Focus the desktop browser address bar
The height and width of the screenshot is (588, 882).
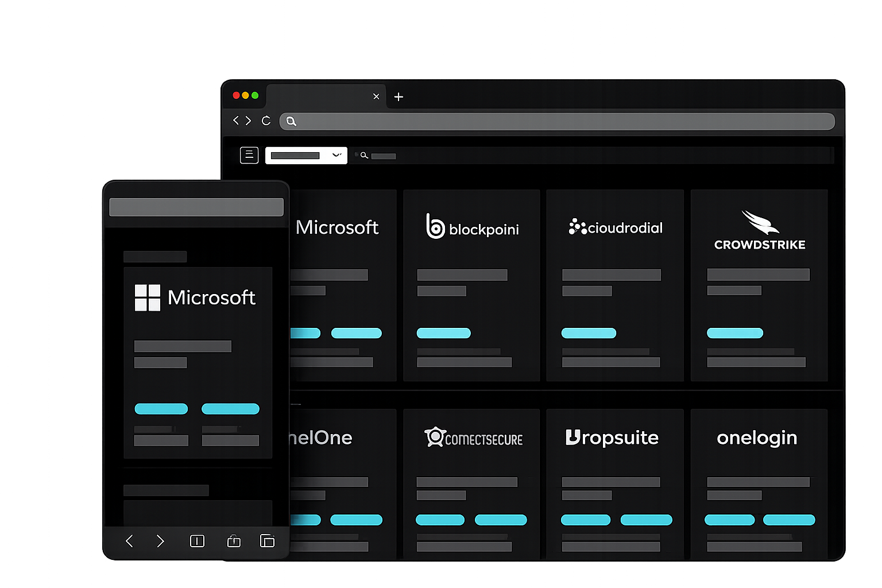557,121
